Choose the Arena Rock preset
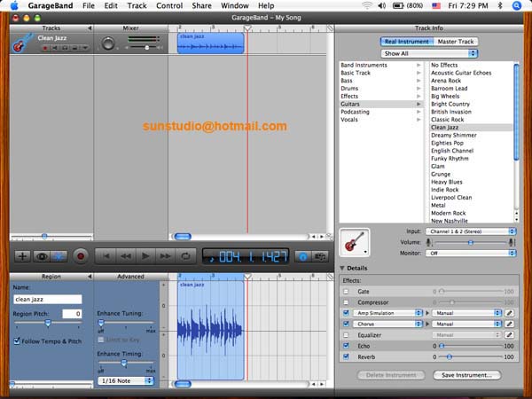The image size is (532, 399). pos(472,81)
